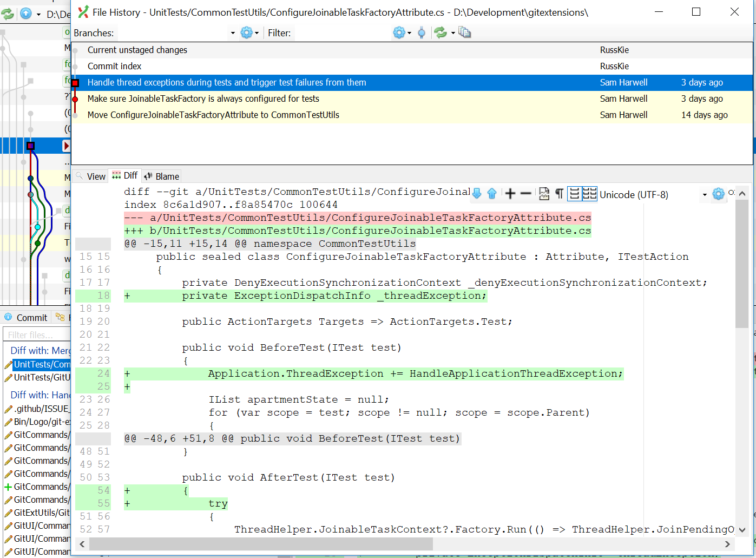Jump to next diff change with blue down arrow
Screen dimensions: 756x558
(x=477, y=194)
